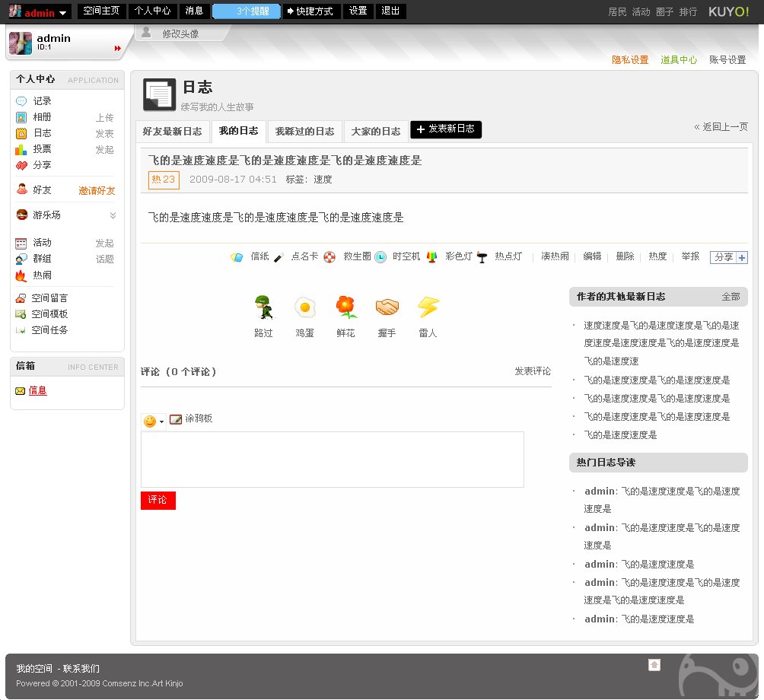Click the 热 23 hot count badge
The width and height of the screenshot is (764, 700).
click(x=164, y=180)
